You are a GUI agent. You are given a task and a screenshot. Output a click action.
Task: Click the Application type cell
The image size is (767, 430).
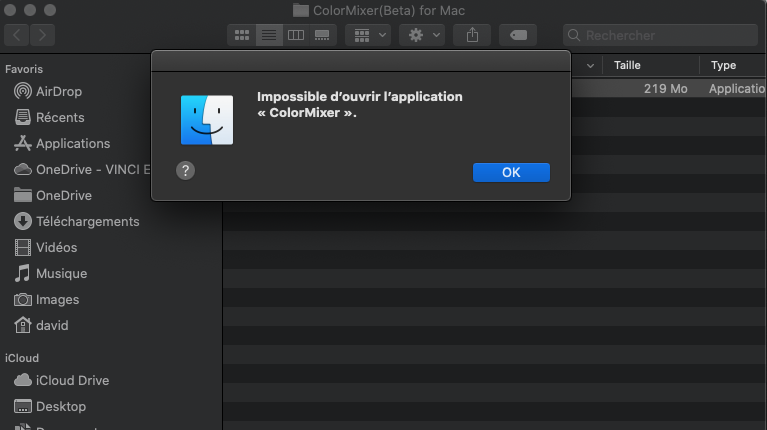coord(737,89)
